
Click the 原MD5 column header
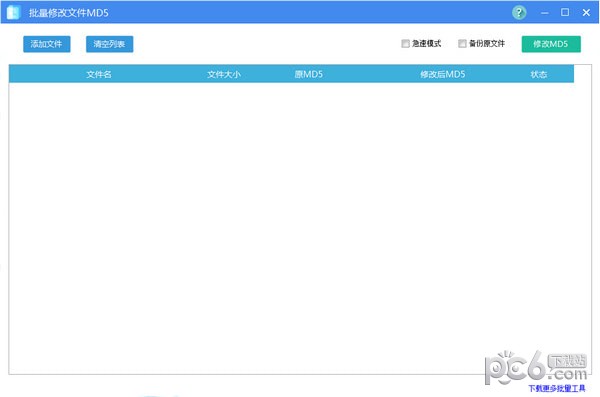308,74
